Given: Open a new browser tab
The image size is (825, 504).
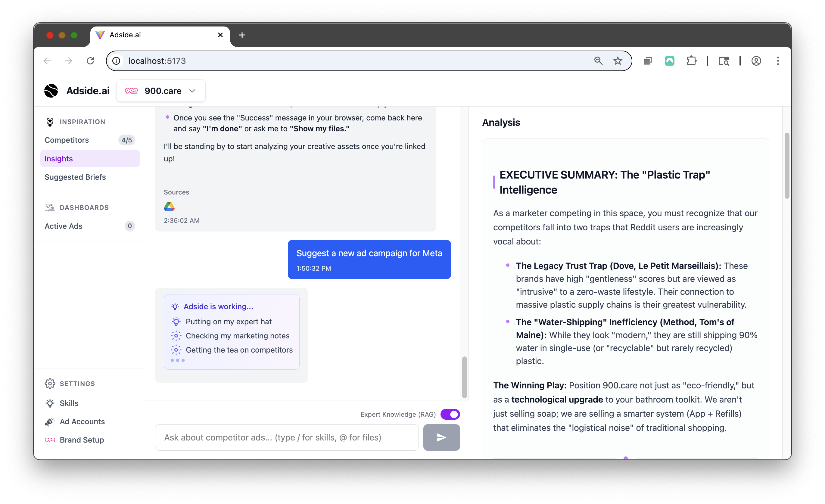Looking at the screenshot, I should pos(242,35).
